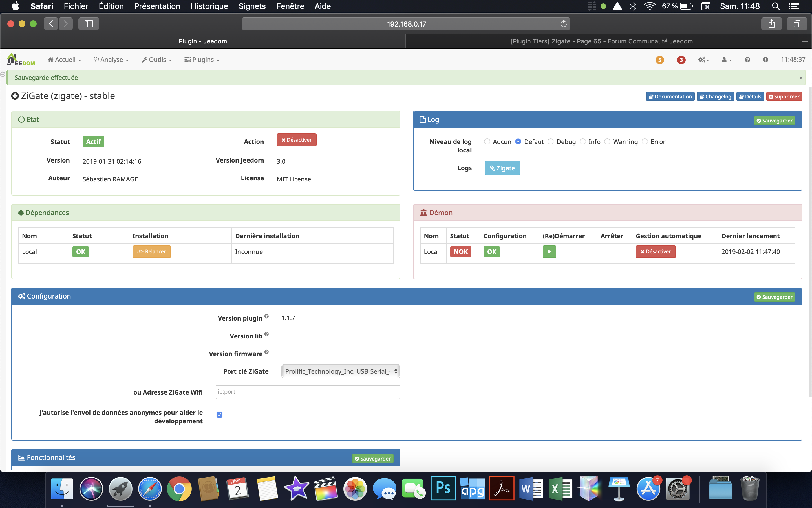
Task: Click the ZiGate Wifi address field
Action: tap(308, 392)
